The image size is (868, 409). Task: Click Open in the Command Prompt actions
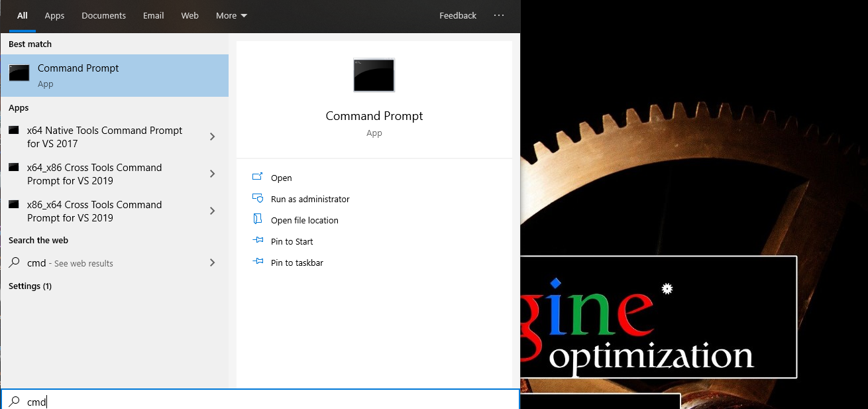pos(282,178)
